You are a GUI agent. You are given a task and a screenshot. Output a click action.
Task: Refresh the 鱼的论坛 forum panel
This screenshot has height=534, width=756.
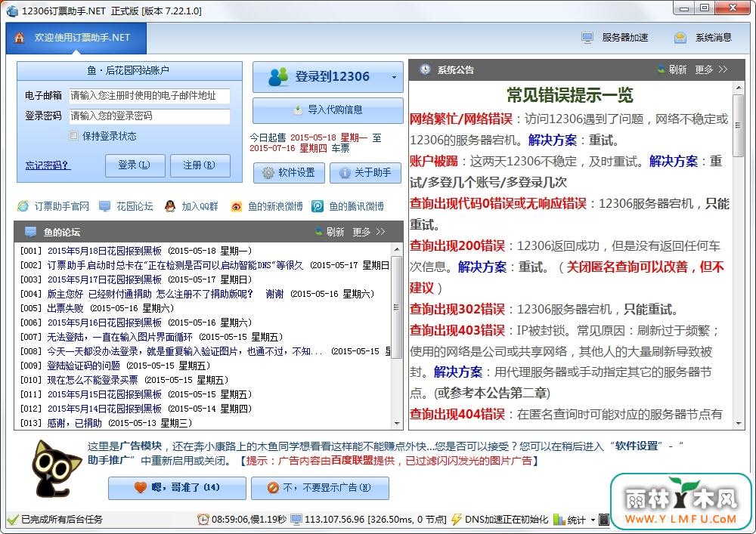330,232
